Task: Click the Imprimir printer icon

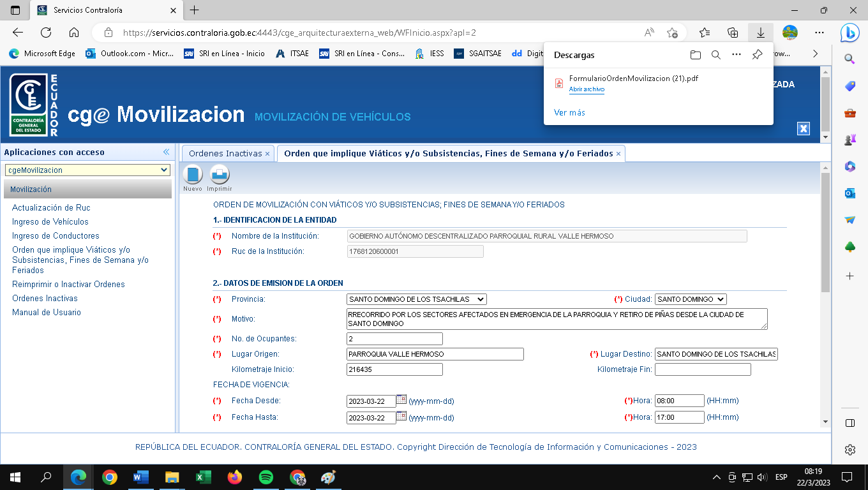Action: 220,175
